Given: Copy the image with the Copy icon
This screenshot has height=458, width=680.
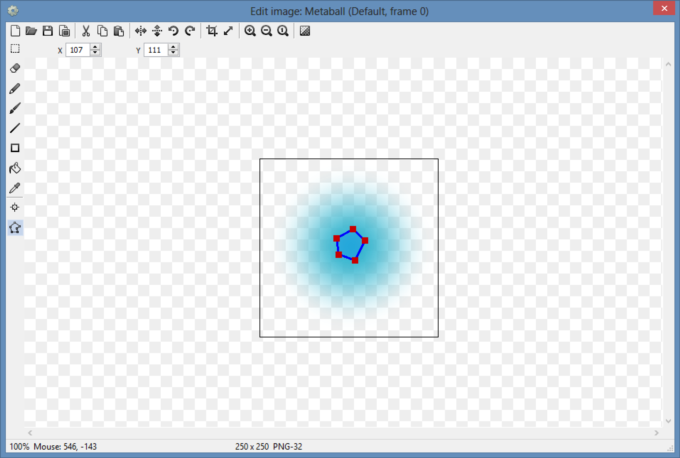Looking at the screenshot, I should tap(102, 31).
